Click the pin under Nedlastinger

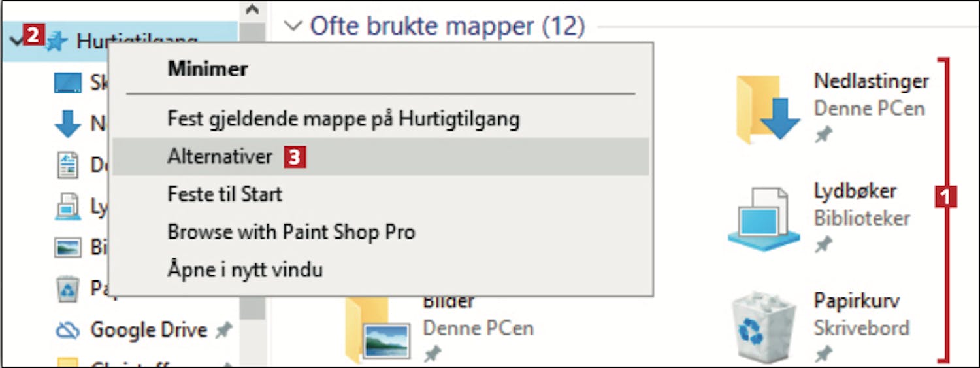pos(823,135)
